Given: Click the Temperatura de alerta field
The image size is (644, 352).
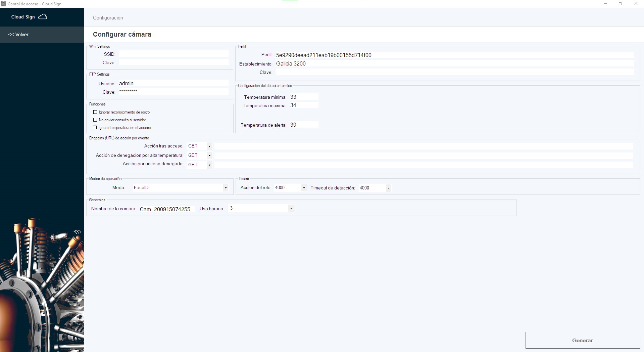Looking at the screenshot, I should pyautogui.click(x=304, y=125).
